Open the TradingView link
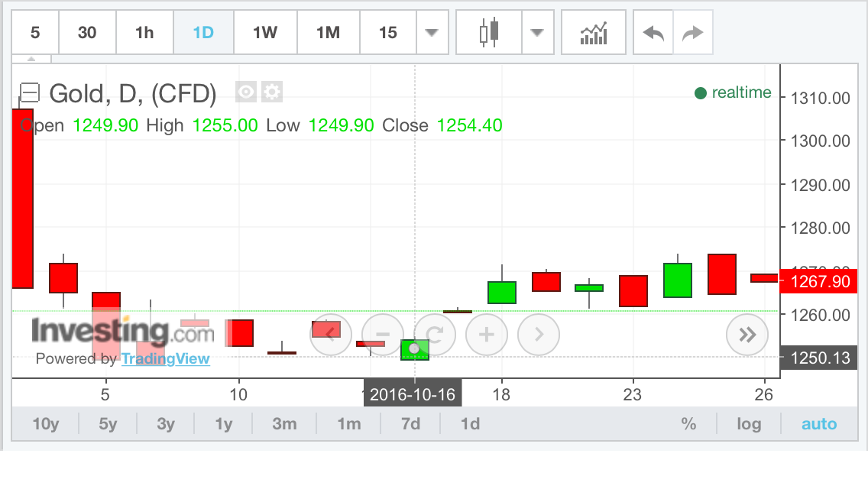This screenshot has width=868, height=489. [165, 358]
